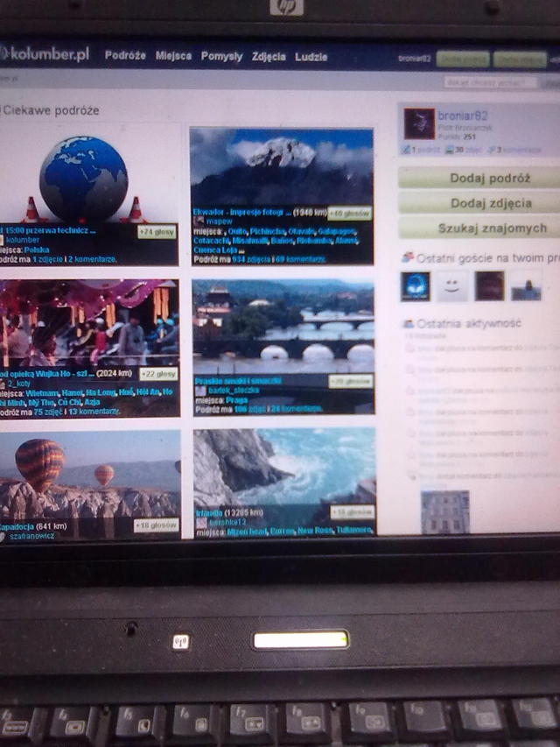
Task: Switch to the Ludzie menu item
Action: point(311,57)
